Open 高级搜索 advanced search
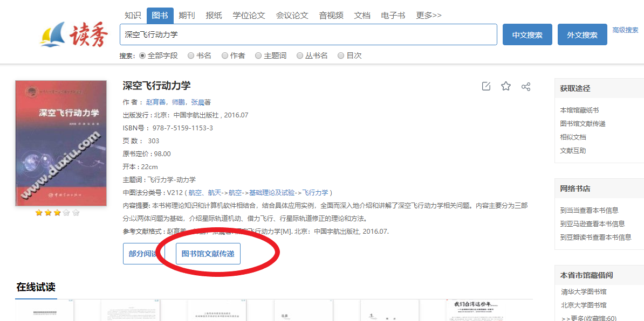 (x=625, y=30)
